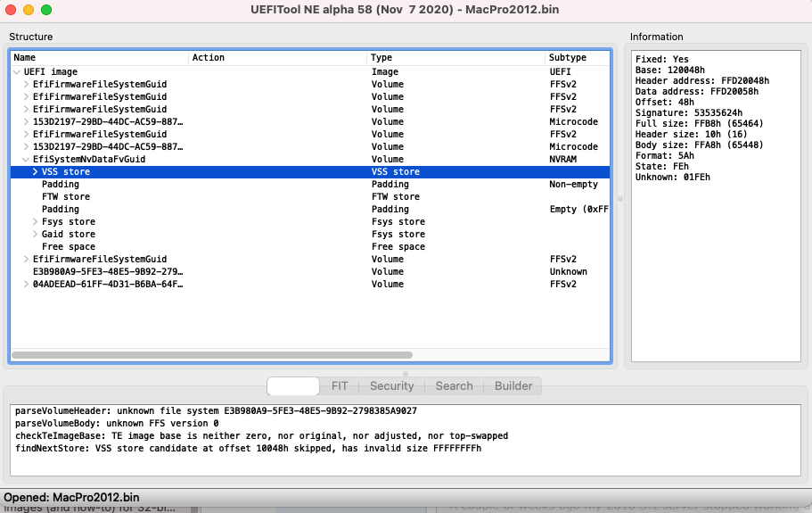The height and width of the screenshot is (513, 812).
Task: Sort by the Type column header
Action: click(456, 57)
